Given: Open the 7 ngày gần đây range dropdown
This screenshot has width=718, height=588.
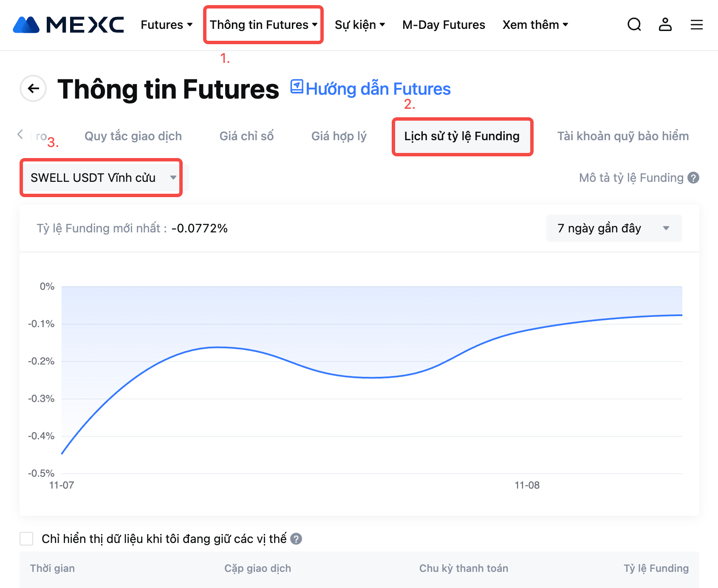Looking at the screenshot, I should pos(614,228).
